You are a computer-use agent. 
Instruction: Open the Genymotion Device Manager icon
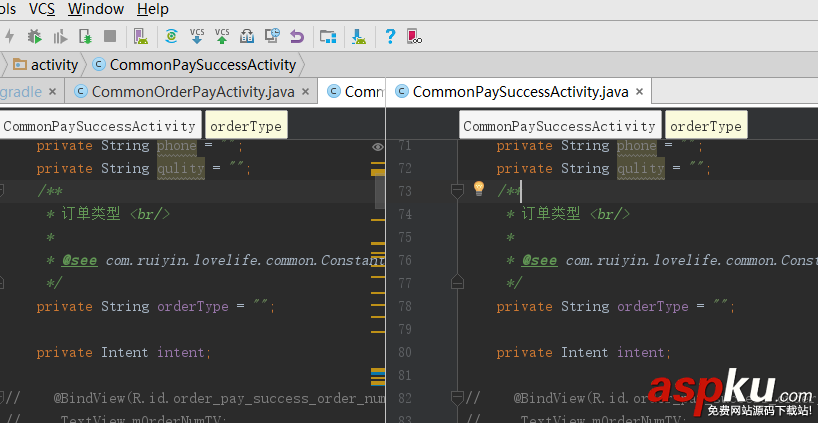[414, 36]
